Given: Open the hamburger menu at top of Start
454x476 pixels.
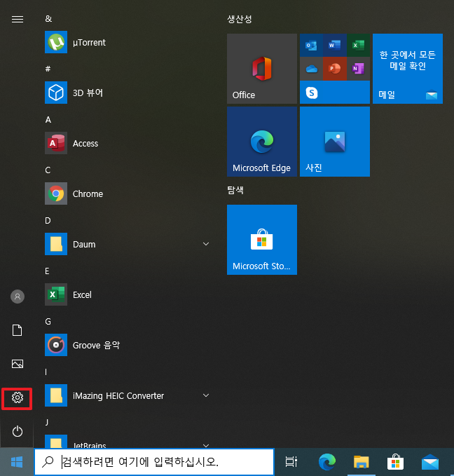Looking at the screenshot, I should coord(18,20).
